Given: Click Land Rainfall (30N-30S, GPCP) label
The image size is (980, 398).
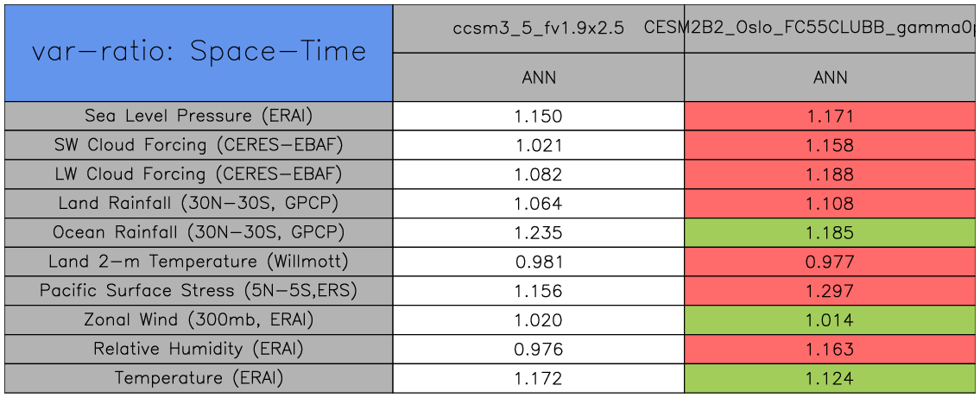Looking at the screenshot, I should click(199, 204).
